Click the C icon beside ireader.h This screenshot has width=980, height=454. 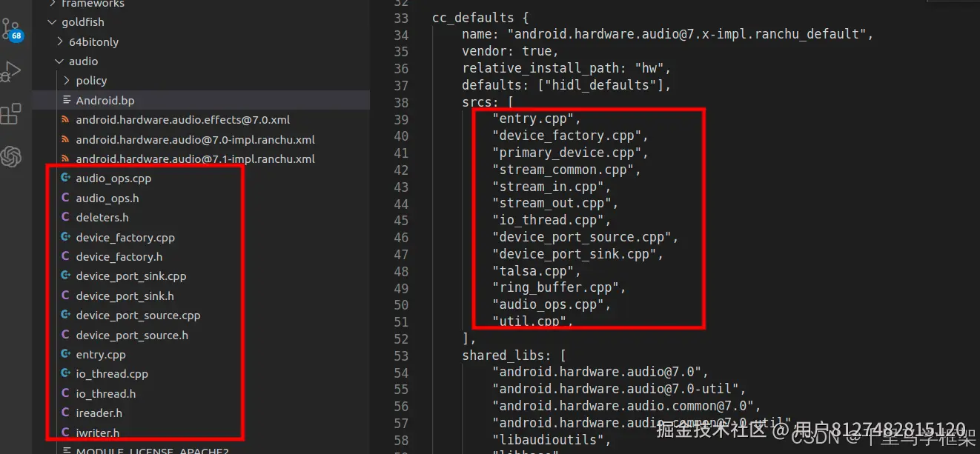pos(65,413)
